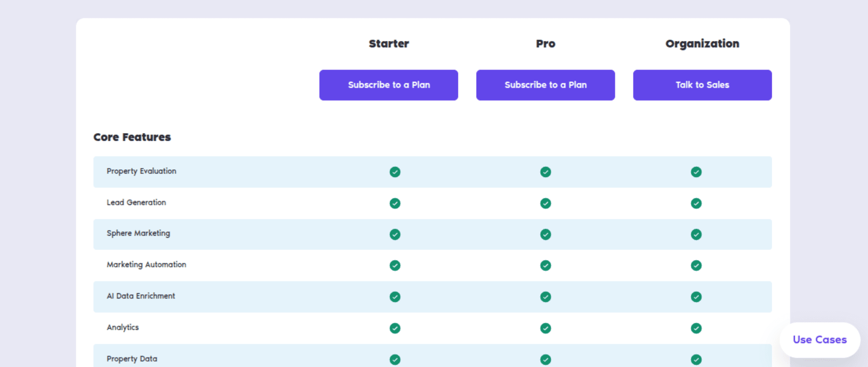Screen dimensions: 868x367
Task: Click the Sphere Marketing row label
Action: (139, 234)
